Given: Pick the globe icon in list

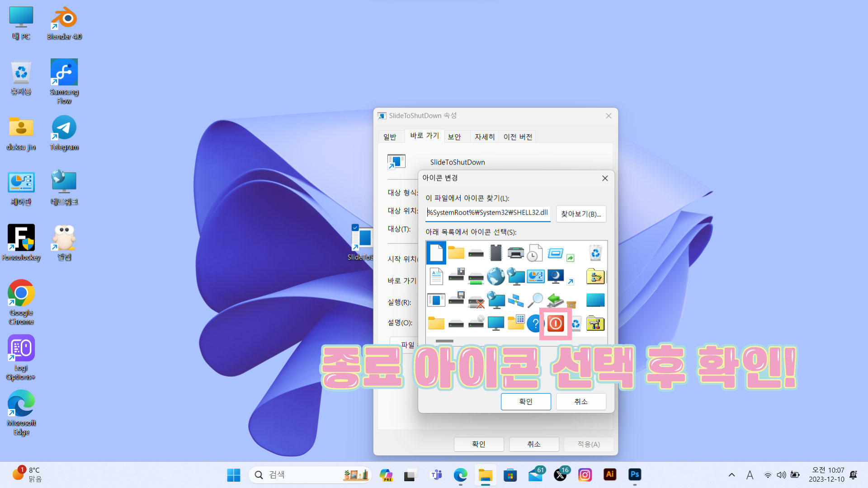Looking at the screenshot, I should coord(495,276).
